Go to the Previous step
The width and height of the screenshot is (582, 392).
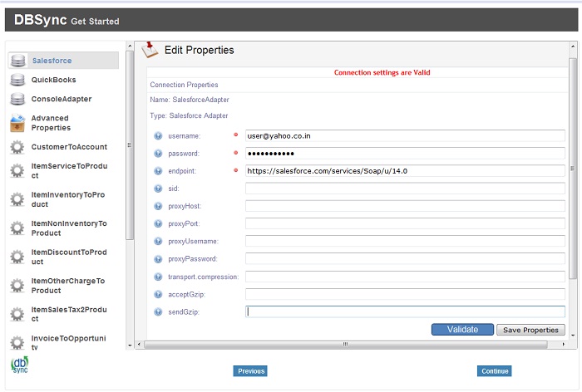click(x=250, y=371)
